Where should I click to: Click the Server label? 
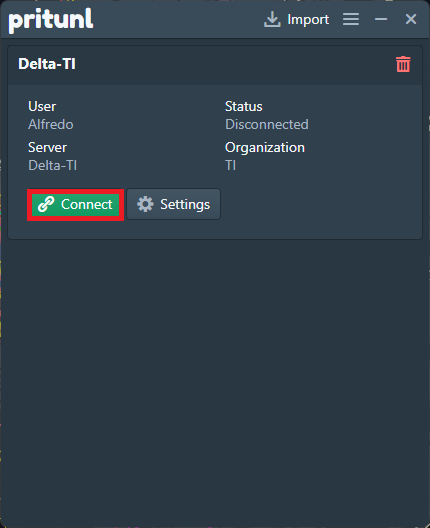tap(47, 147)
